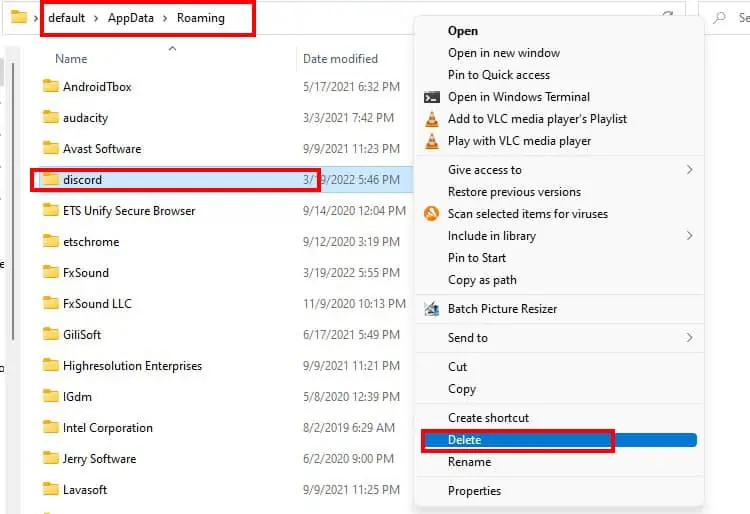This screenshot has height=514, width=750.
Task: Click the search magnifier icon
Action: (x=719, y=18)
